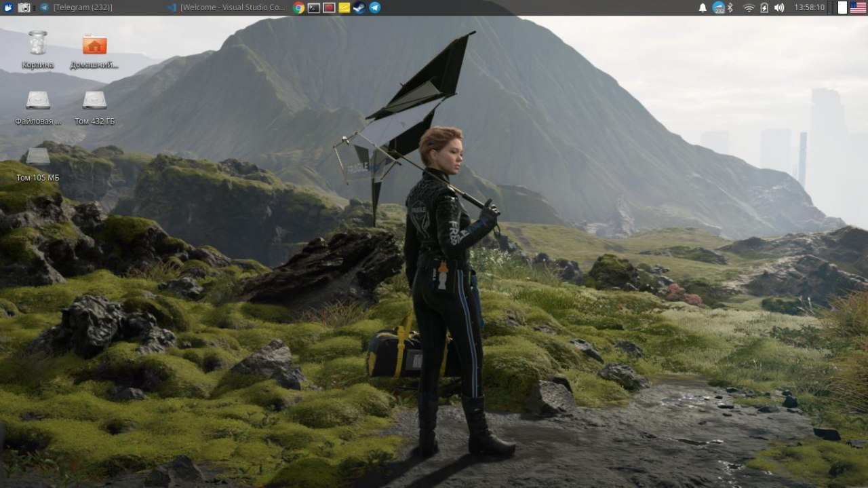Open the terminal emulator launcher
Viewport: 868px width, 488px height.
(x=313, y=7)
